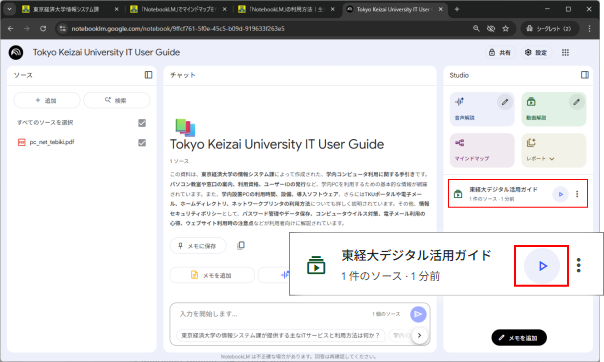Create a マインドマップ mind map
This screenshot has height=362, width=604.
(482, 150)
